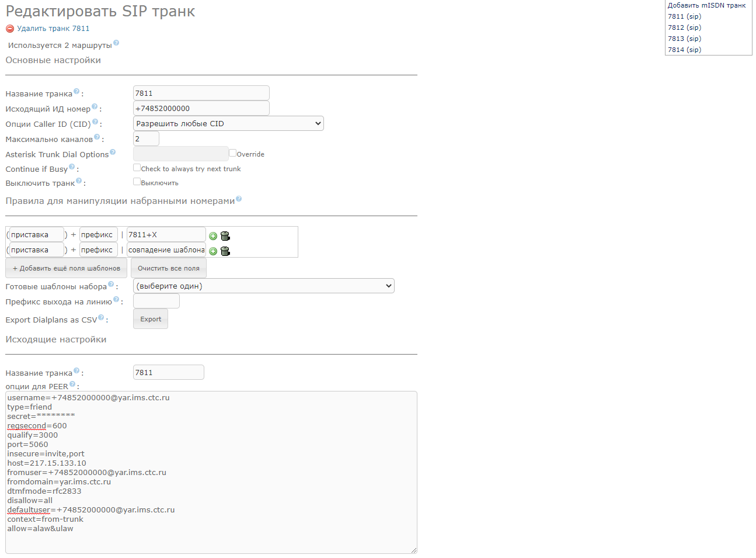Select 7814 (sip) in trunk list
This screenshot has width=756, height=558.
[x=684, y=50]
